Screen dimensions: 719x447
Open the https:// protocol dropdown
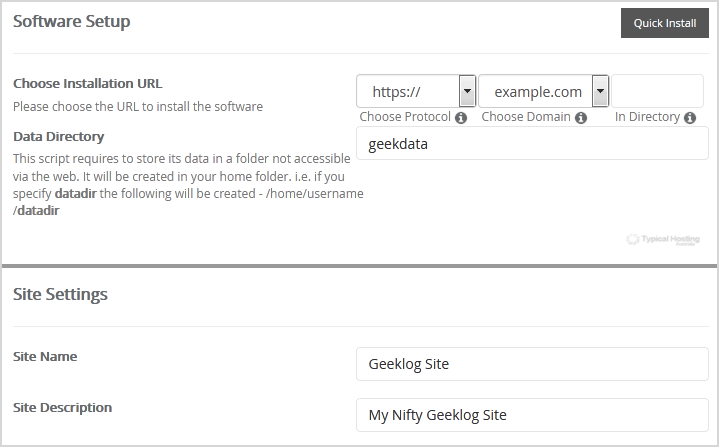[415, 92]
